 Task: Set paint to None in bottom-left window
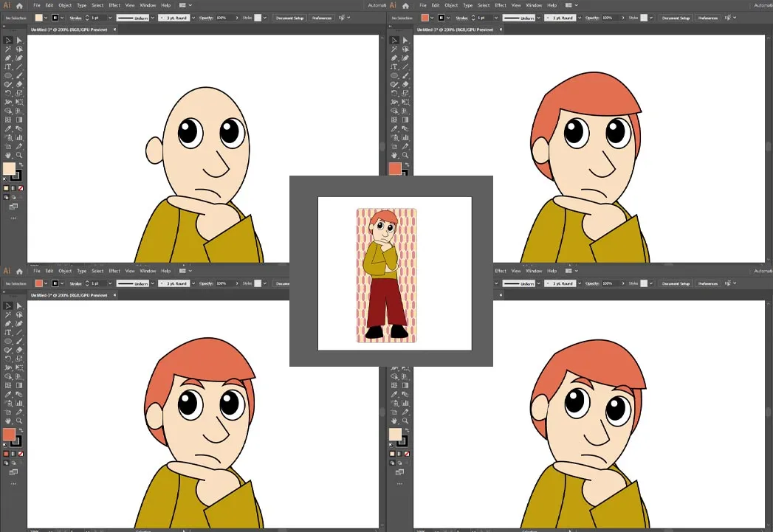point(21,454)
